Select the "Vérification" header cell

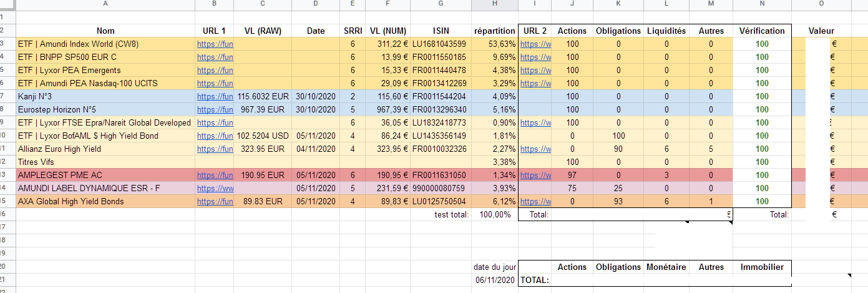(761, 31)
